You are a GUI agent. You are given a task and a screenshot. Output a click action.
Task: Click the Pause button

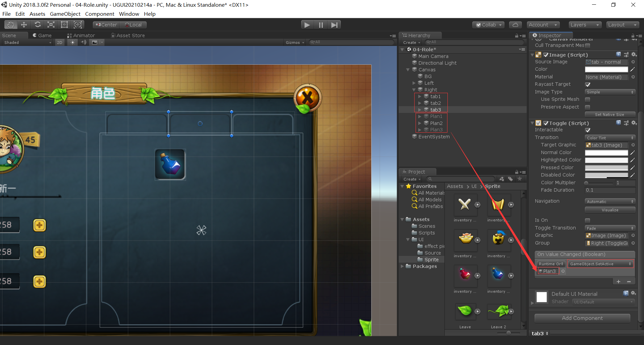click(321, 25)
